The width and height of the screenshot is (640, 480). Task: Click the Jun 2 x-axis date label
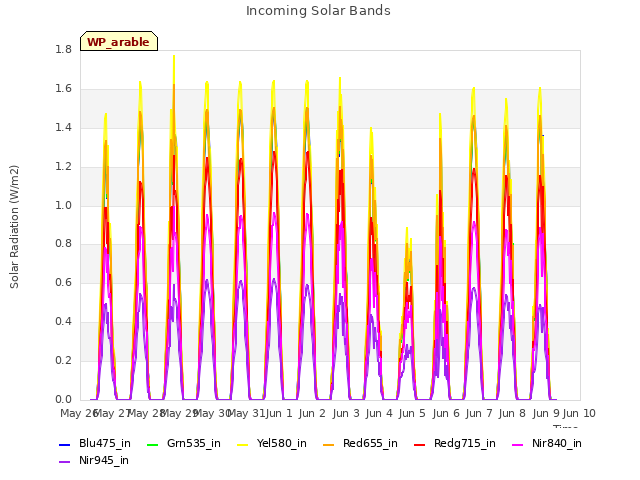click(x=312, y=413)
